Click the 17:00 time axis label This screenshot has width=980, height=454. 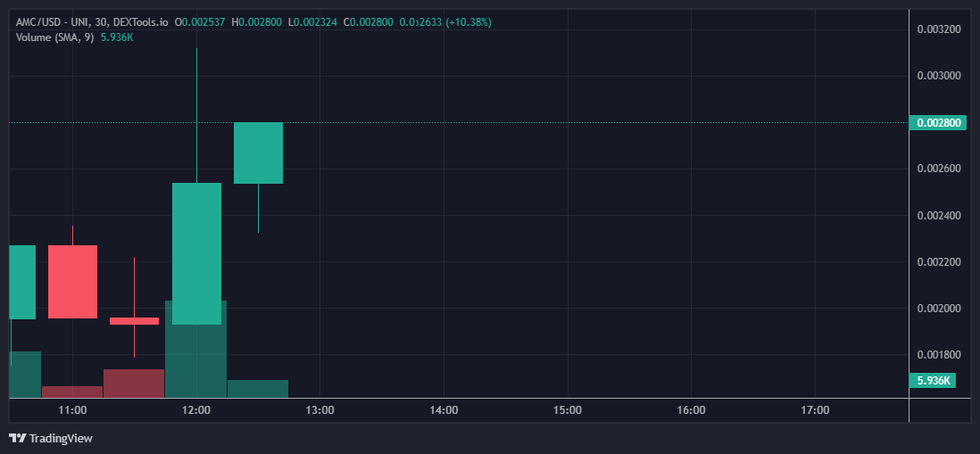(x=815, y=410)
